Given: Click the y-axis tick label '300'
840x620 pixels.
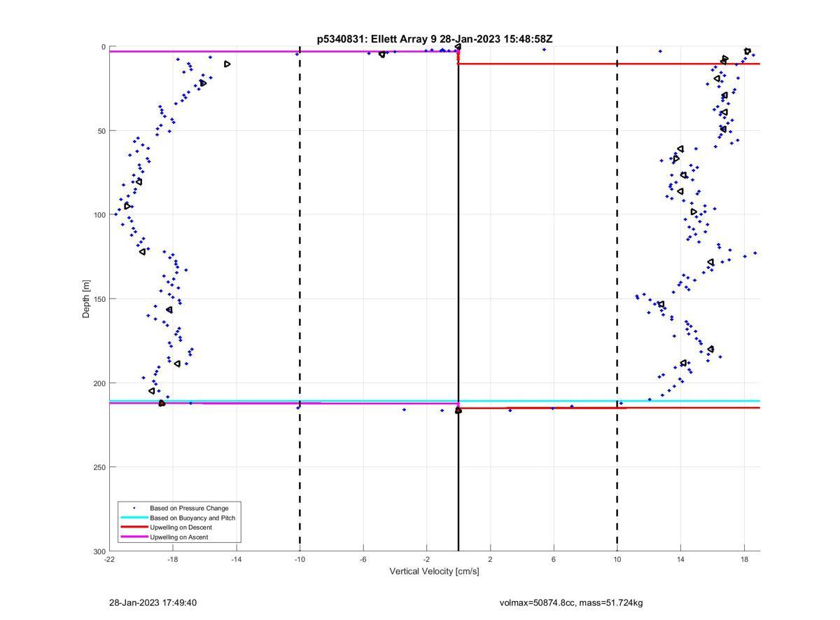Looking at the screenshot, I should click(x=99, y=551).
